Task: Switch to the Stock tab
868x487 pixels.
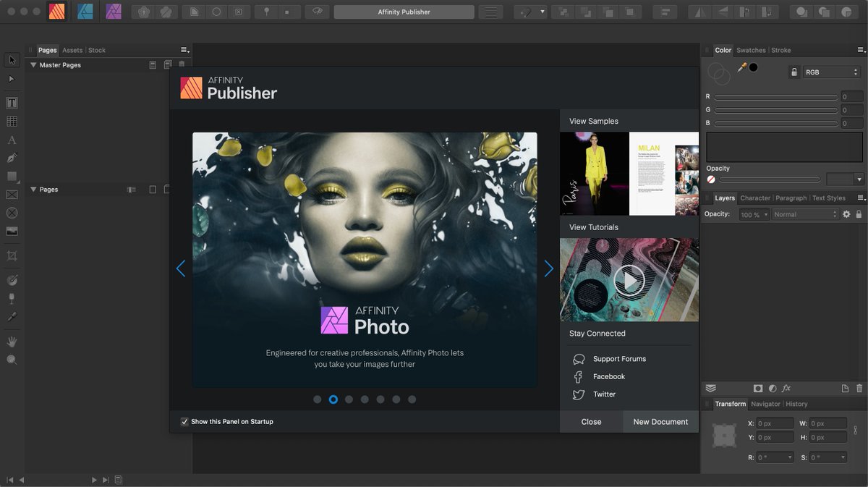Action: point(97,50)
